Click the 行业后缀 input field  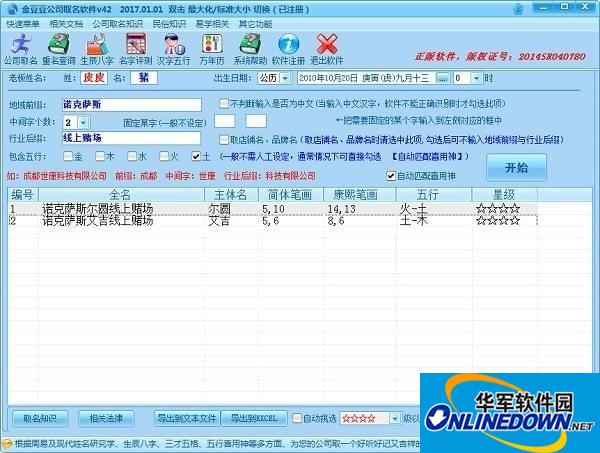tap(131, 138)
